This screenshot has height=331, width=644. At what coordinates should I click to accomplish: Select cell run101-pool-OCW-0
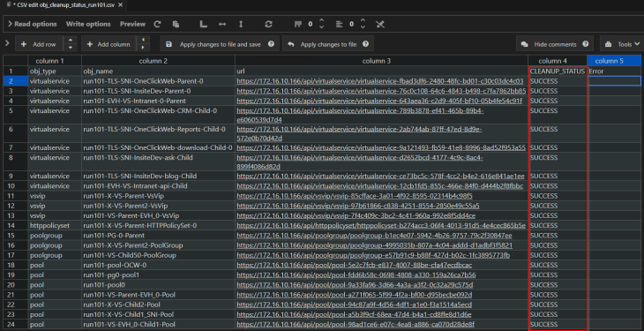pos(158,265)
